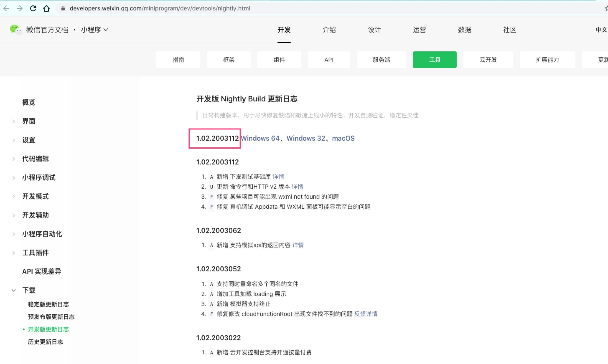Click the address bar URL field
Viewport: 608px width, 364px height.
[x=160, y=8]
